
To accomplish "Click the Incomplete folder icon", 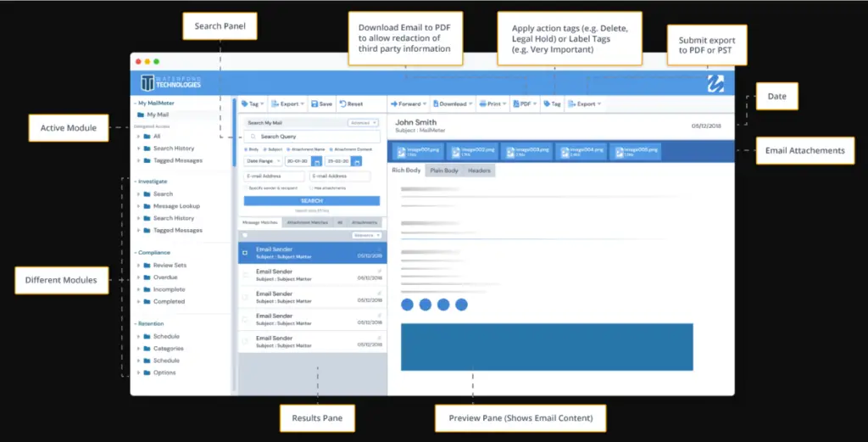I will 147,289.
